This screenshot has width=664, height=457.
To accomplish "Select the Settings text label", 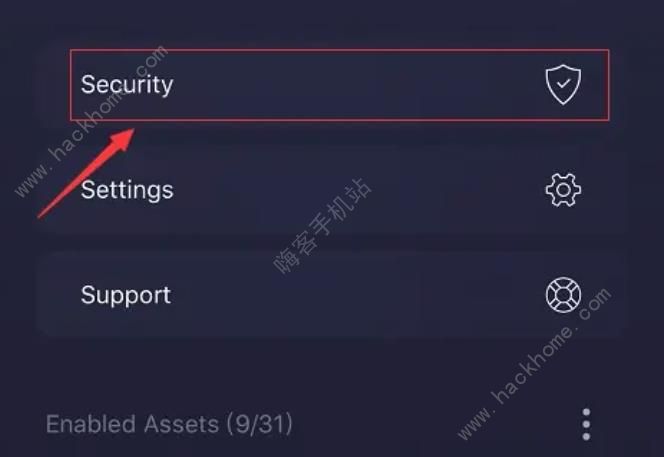I will point(127,190).
